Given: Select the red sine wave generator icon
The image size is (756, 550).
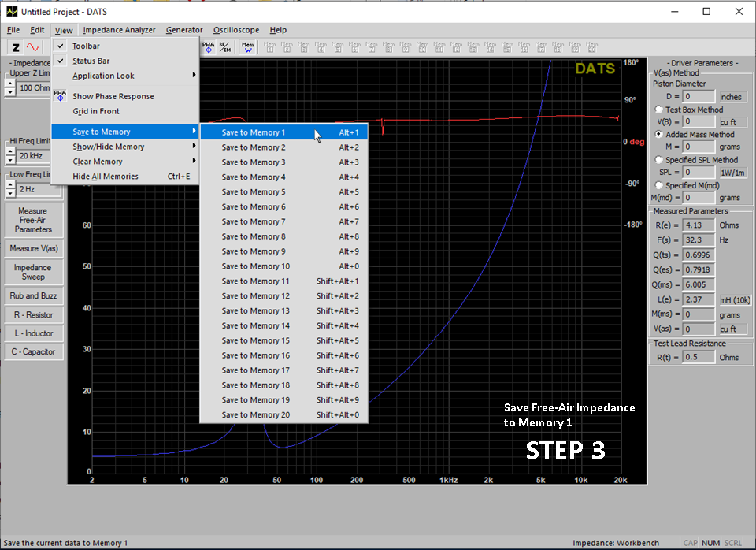Looking at the screenshot, I should coord(32,47).
